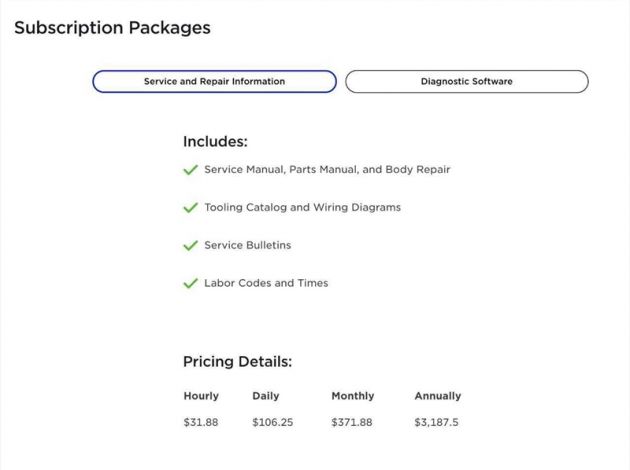
Task: Click the $31.88 hourly price
Action: pyautogui.click(x=201, y=423)
